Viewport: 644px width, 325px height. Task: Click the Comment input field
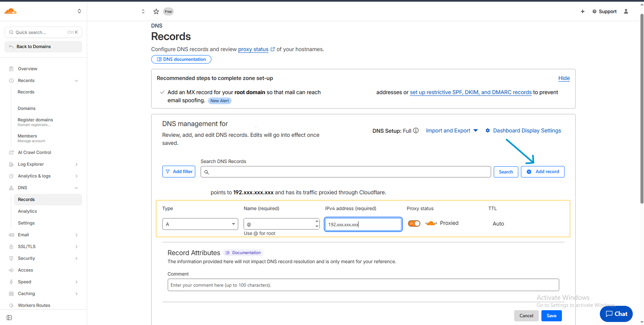[363, 285]
